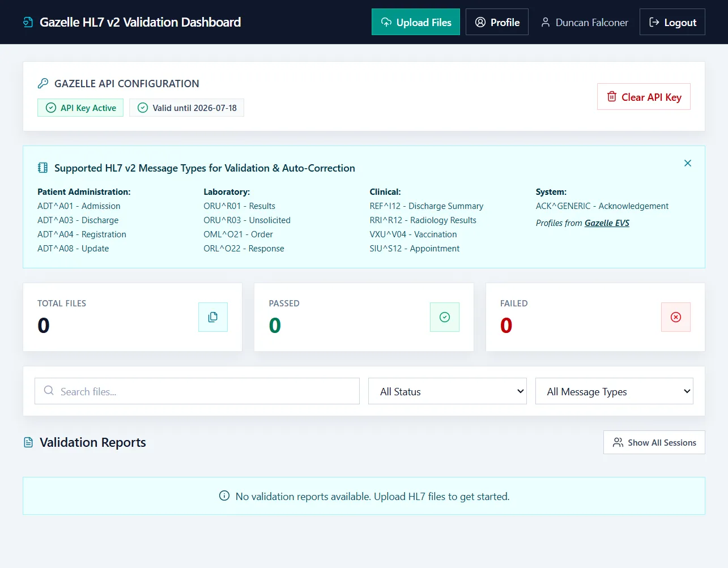Click VXU^V04 - Vaccination text
Viewport: 728px width, 568px height.
(x=414, y=234)
